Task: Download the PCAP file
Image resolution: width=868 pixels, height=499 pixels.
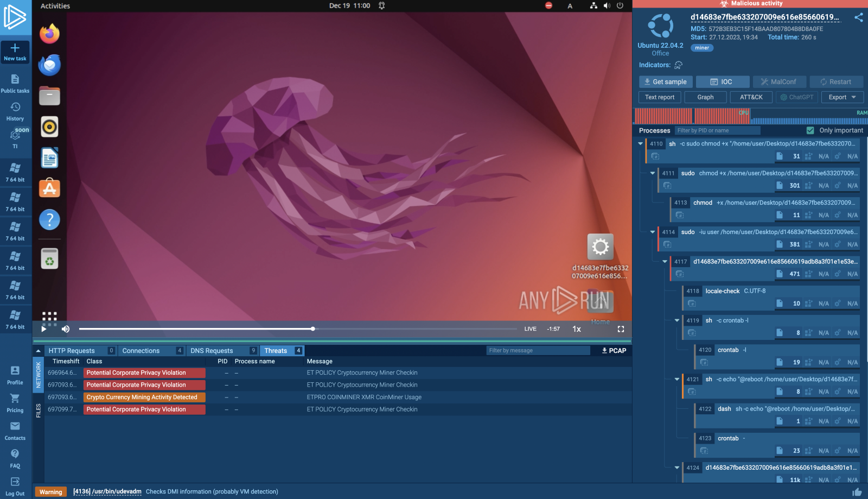Action: pyautogui.click(x=613, y=350)
